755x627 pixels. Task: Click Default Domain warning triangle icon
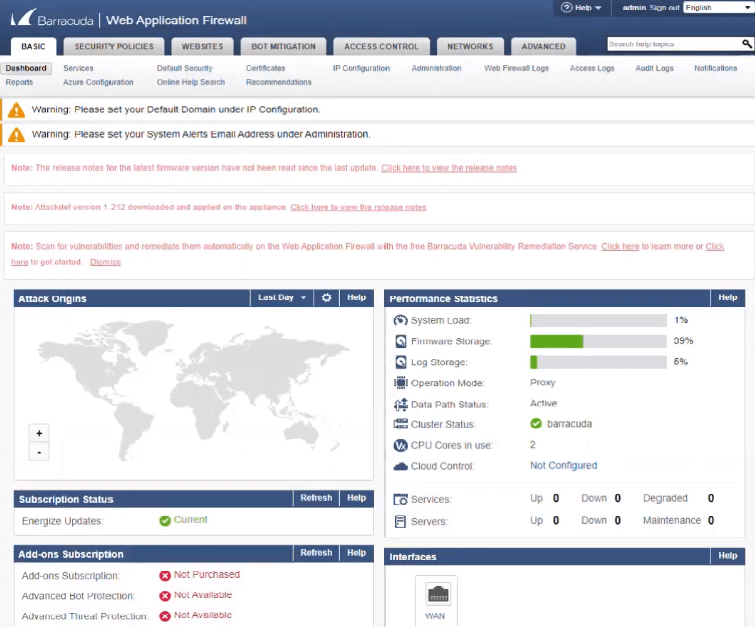(x=16, y=110)
